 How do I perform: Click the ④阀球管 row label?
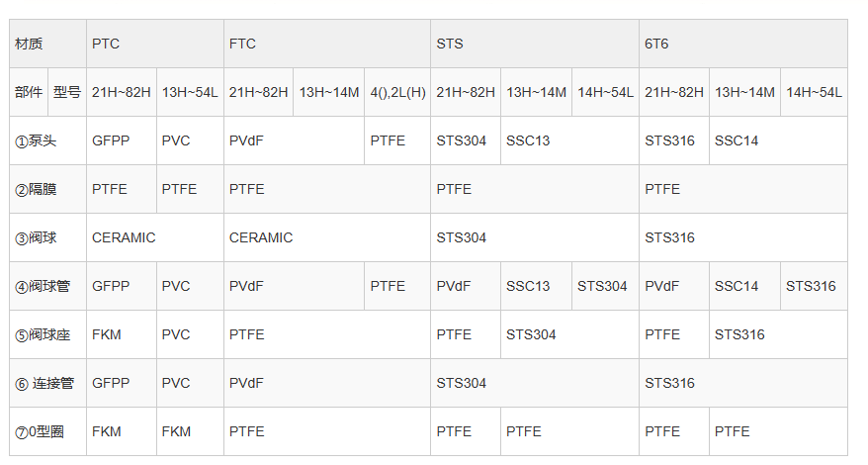[x=47, y=286]
